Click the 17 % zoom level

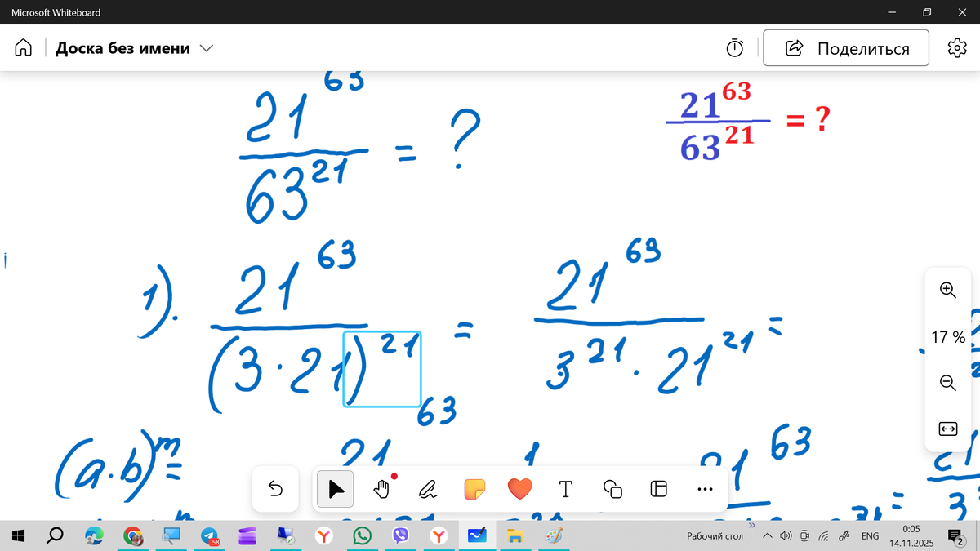[947, 336]
